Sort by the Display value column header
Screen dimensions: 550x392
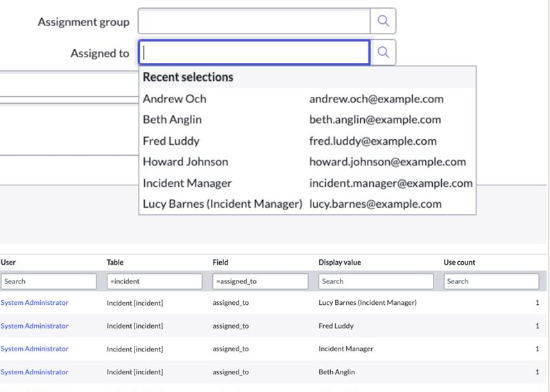coord(340,262)
